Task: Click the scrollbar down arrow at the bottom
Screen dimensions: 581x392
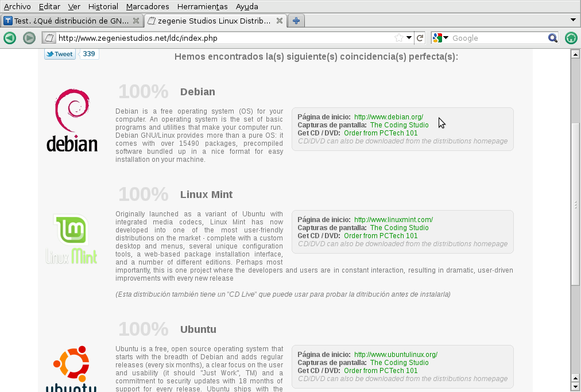Action: [575, 387]
